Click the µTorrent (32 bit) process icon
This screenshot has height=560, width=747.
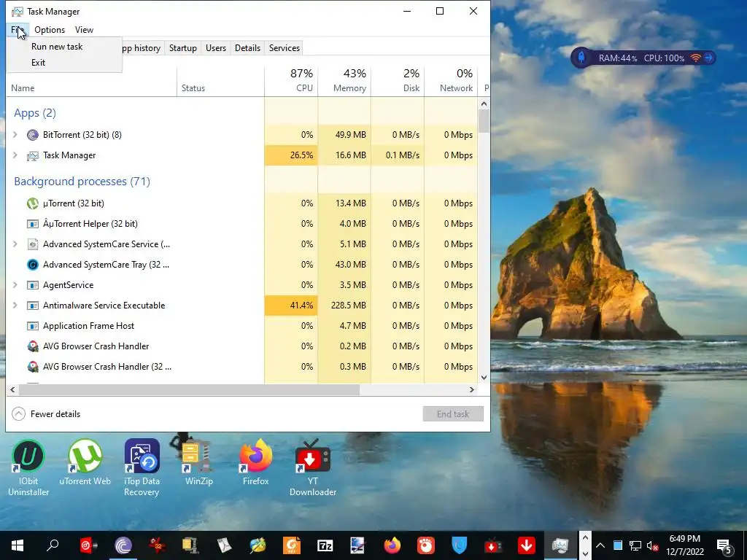click(x=32, y=203)
